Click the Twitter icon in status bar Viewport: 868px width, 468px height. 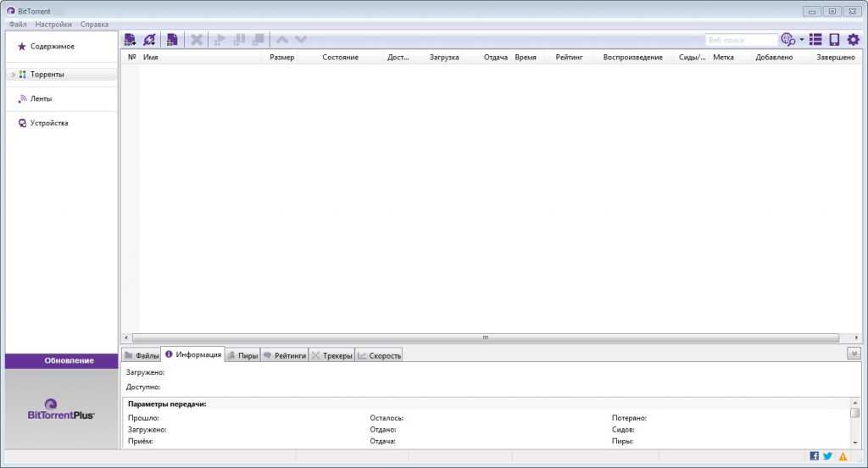pyautogui.click(x=828, y=456)
